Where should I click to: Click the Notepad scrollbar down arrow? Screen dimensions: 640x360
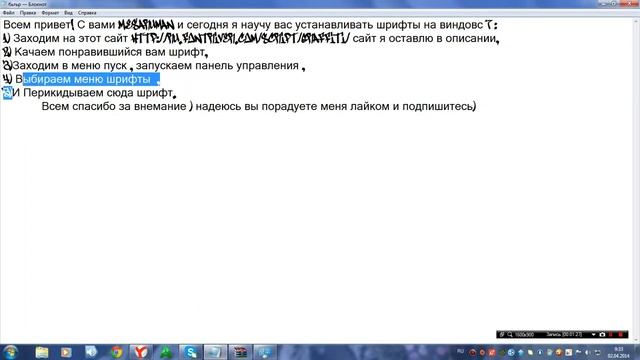(x=636, y=340)
